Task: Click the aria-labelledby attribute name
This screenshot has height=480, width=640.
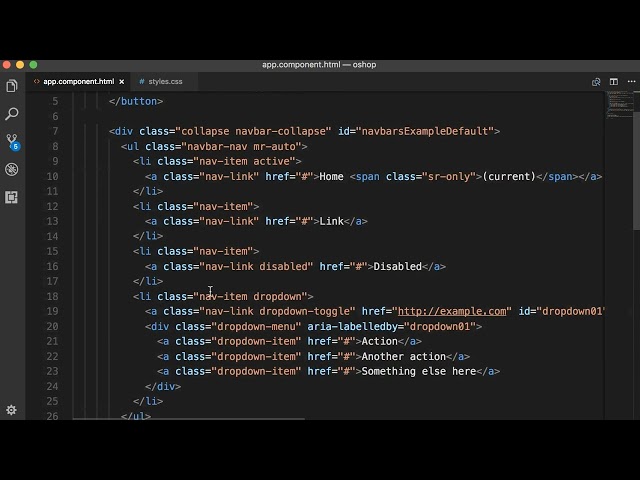Action: pos(352,327)
